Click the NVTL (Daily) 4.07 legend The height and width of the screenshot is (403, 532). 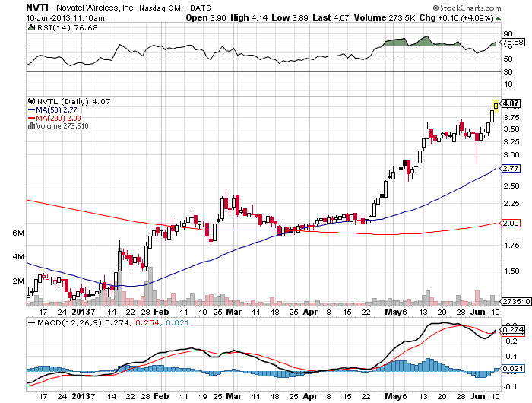tap(74, 102)
